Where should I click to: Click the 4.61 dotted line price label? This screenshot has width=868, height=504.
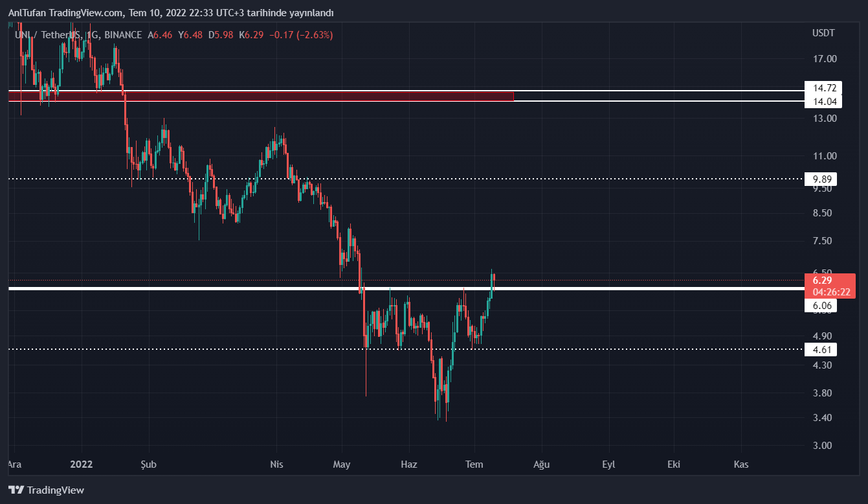820,350
